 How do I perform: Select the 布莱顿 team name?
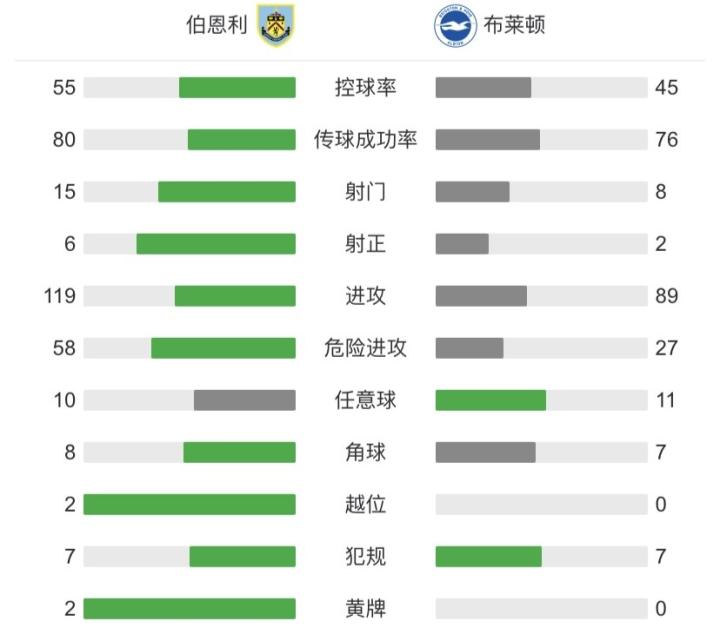pyautogui.click(x=513, y=26)
